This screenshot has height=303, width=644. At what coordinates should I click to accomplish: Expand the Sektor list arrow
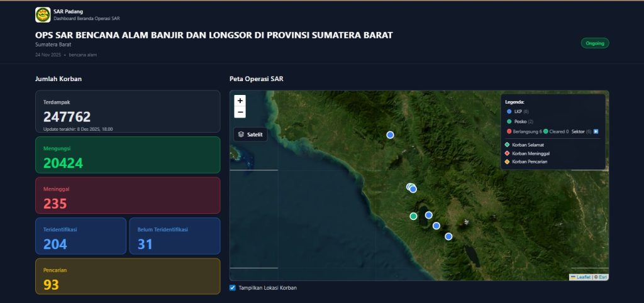596,131
